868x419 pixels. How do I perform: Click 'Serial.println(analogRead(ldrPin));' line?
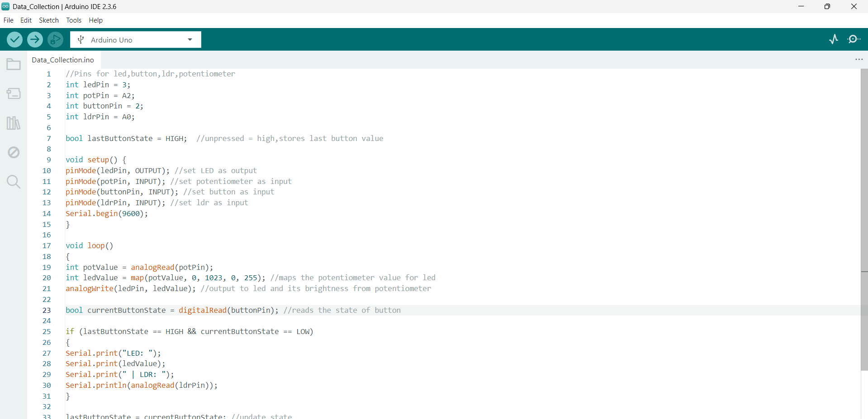(x=142, y=386)
